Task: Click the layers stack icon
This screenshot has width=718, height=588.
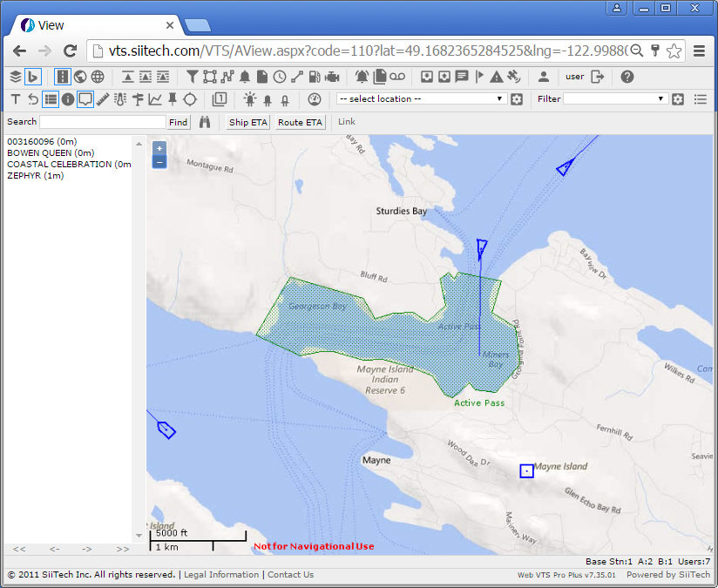Action: point(15,77)
